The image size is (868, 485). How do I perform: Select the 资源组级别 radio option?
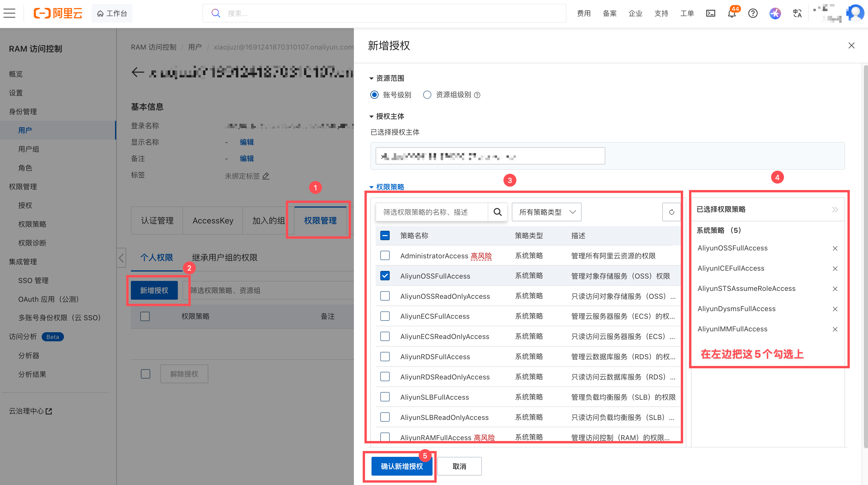427,95
